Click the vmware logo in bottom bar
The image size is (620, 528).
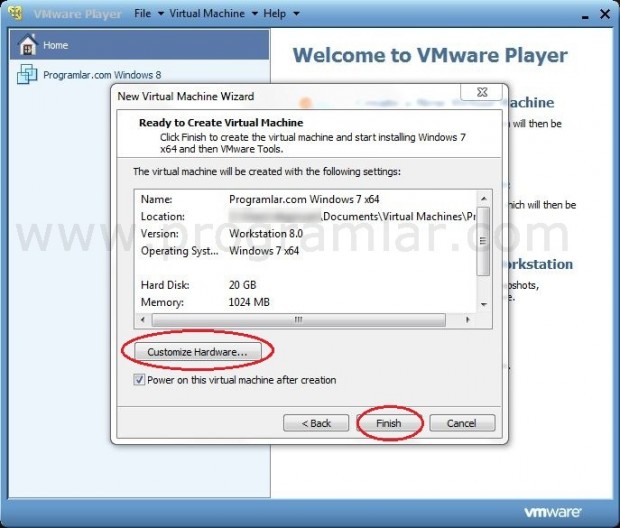pos(553,512)
